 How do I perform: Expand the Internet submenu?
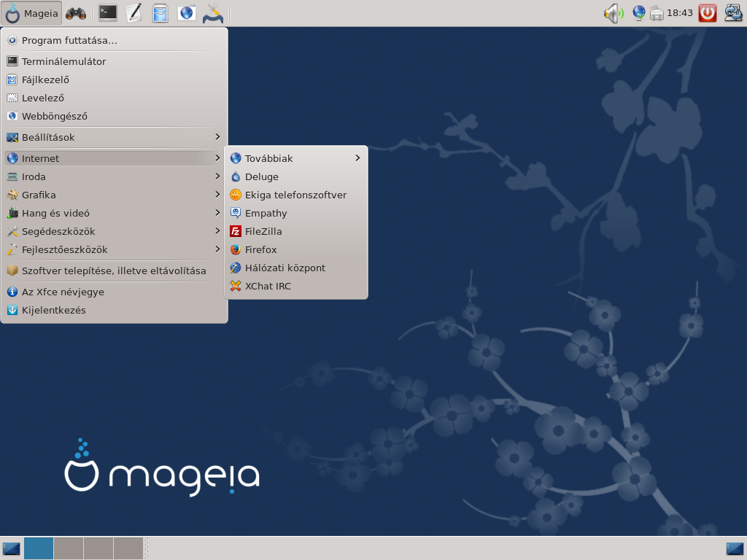point(114,158)
